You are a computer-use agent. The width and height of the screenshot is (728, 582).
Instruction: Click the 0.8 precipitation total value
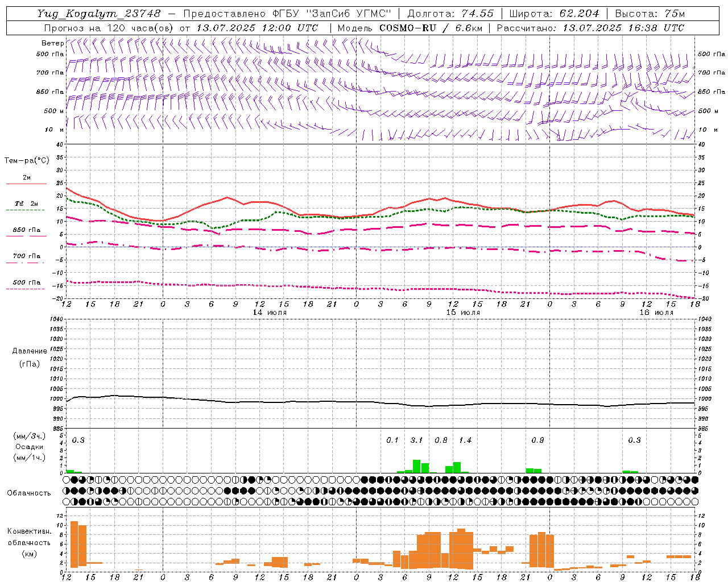[x=441, y=440]
